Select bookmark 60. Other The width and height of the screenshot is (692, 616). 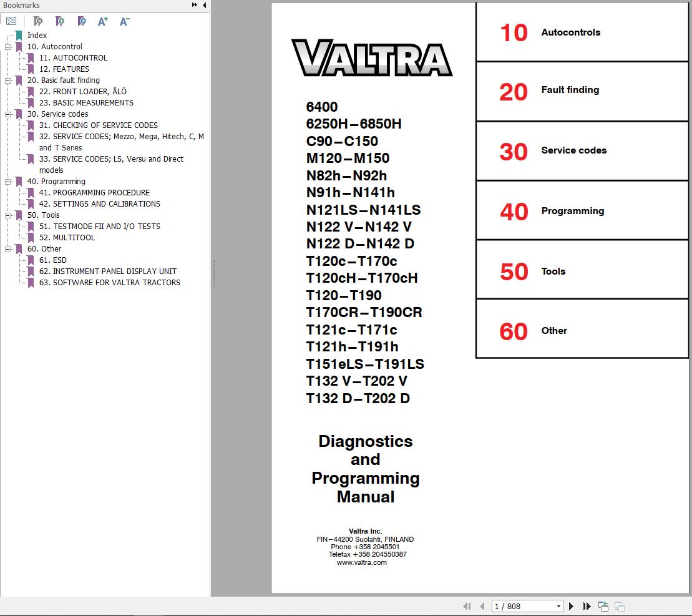[44, 249]
